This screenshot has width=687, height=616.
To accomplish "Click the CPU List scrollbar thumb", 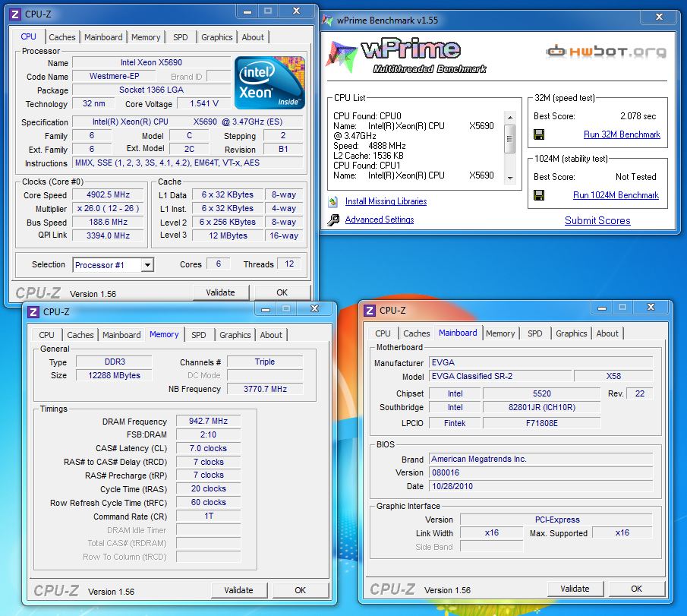I will pos(509,139).
